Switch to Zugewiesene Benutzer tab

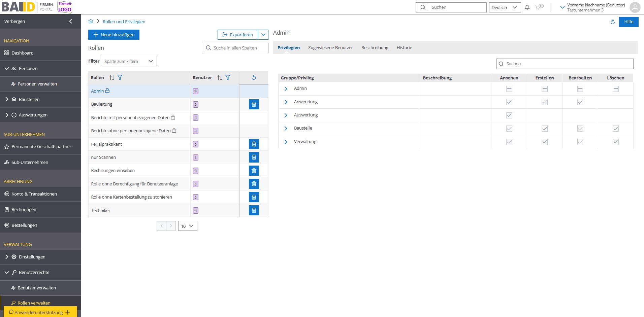(330, 48)
